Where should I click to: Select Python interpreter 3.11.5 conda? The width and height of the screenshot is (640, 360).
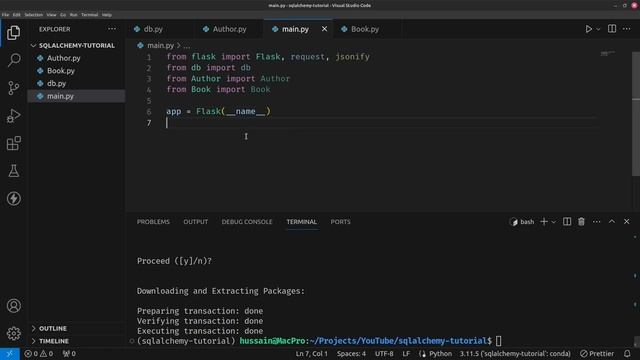[x=515, y=354]
